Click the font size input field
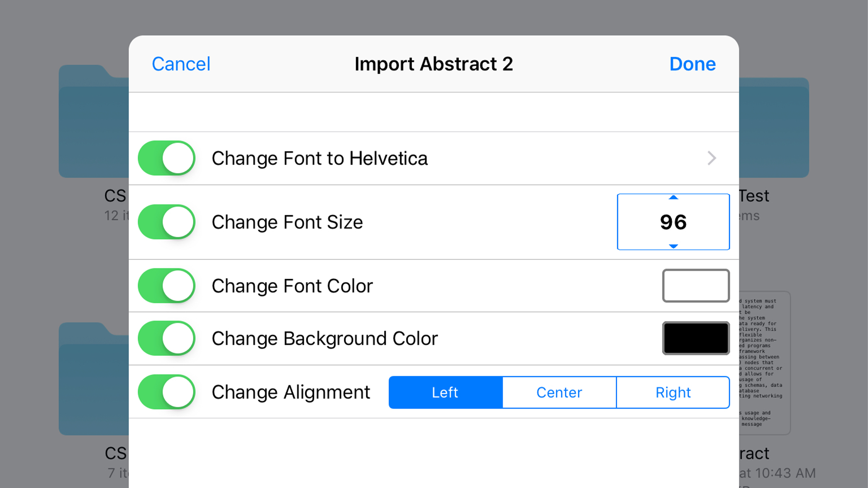 pos(673,221)
